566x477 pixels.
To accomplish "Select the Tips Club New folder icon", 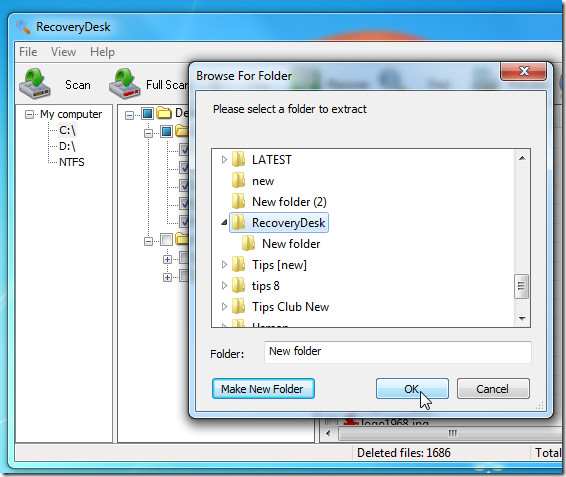I will pos(238,307).
